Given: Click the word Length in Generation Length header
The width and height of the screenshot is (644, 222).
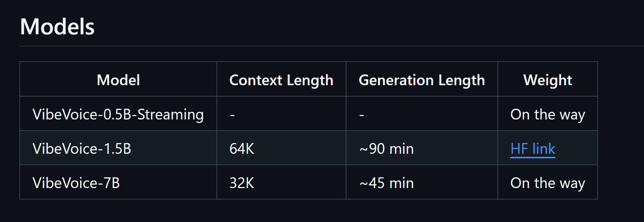Looking at the screenshot, I should [x=461, y=80].
